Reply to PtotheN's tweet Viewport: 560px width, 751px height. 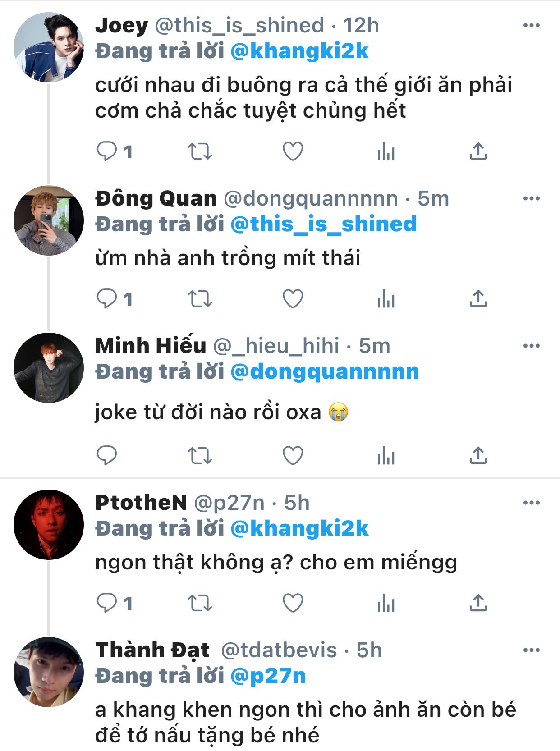(107, 603)
